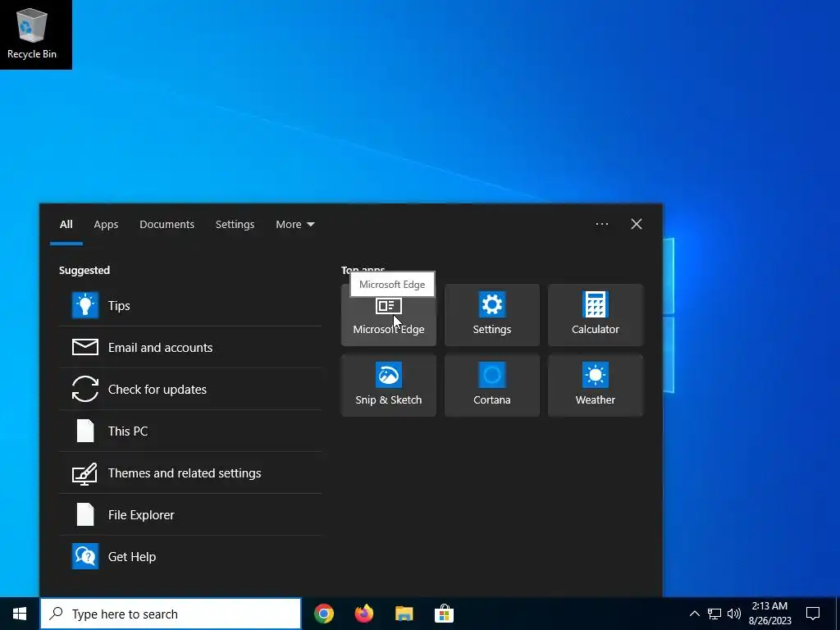This screenshot has height=630, width=840.
Task: Click the network status tray icon
Action: pyautogui.click(x=714, y=614)
